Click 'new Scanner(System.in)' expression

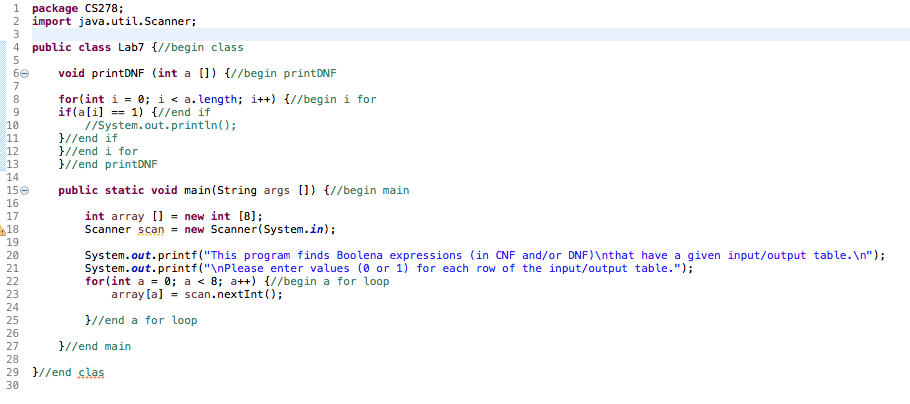[x=258, y=229]
